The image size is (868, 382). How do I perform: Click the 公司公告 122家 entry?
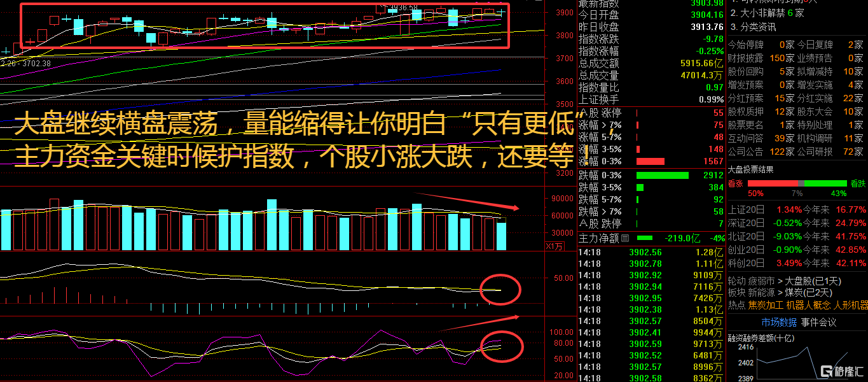click(x=757, y=152)
